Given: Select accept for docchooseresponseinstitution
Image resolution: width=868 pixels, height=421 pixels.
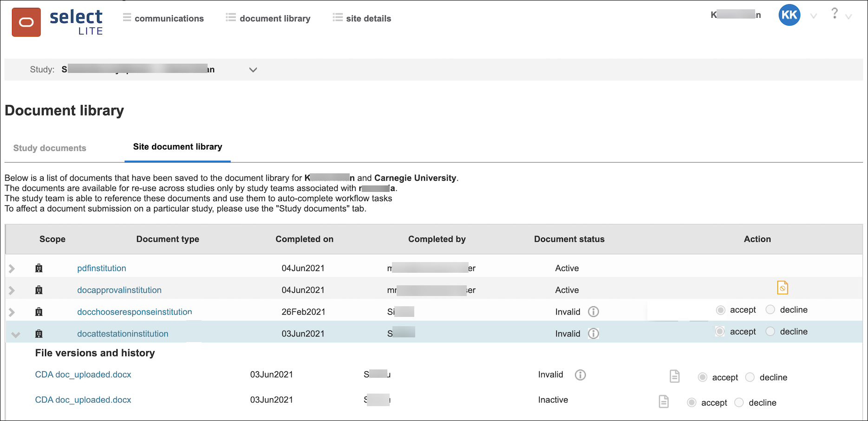Looking at the screenshot, I should pyautogui.click(x=720, y=309).
